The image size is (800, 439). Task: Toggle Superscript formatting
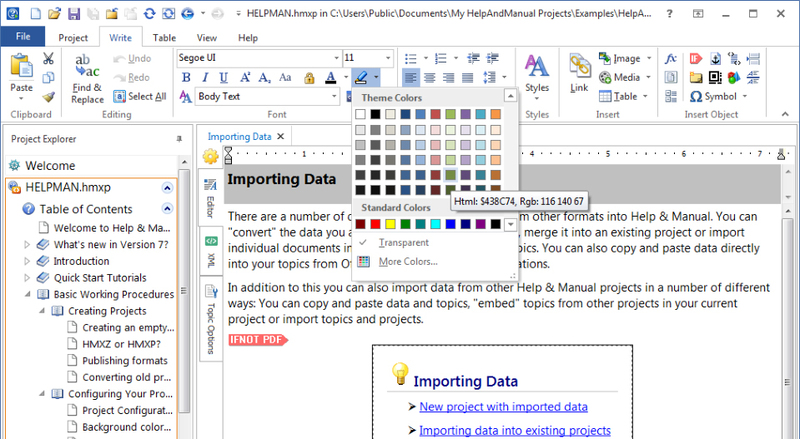(245, 78)
